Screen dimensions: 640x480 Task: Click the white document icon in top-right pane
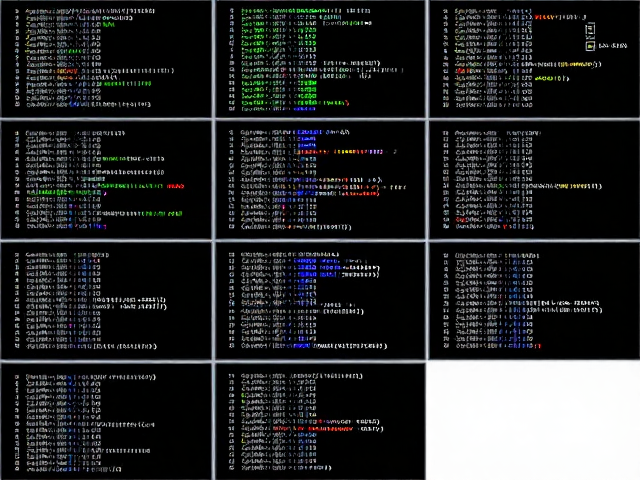590,29
